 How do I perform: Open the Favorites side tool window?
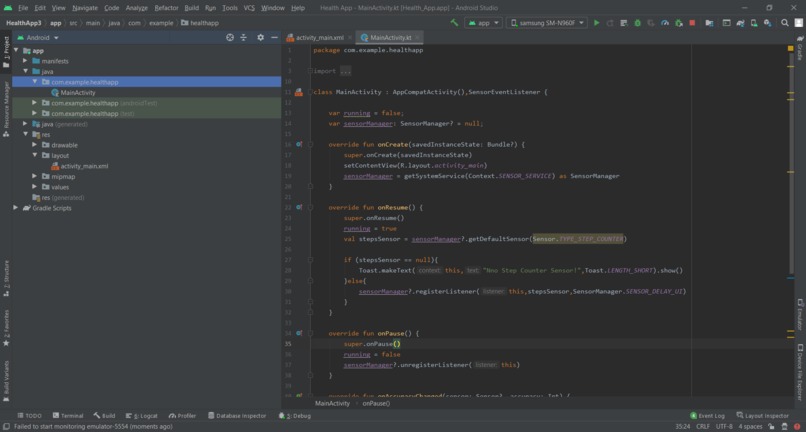(x=6, y=328)
